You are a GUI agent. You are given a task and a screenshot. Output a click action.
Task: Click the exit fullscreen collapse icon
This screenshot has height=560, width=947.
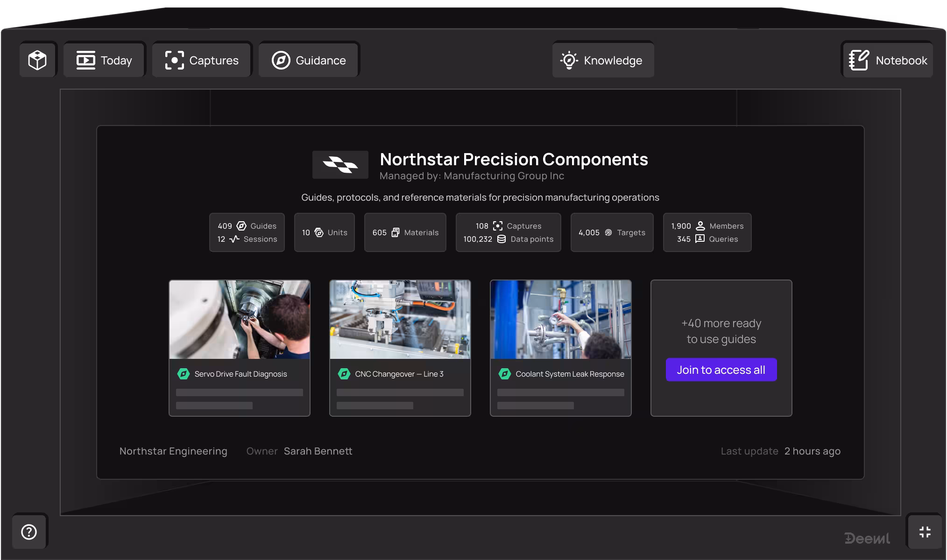tap(925, 532)
